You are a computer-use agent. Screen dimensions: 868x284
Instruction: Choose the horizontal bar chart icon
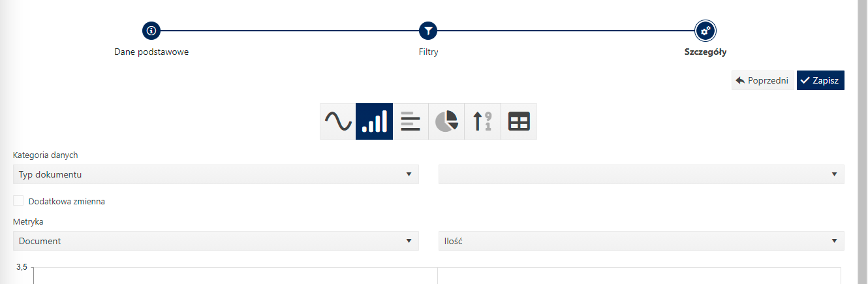(x=411, y=121)
